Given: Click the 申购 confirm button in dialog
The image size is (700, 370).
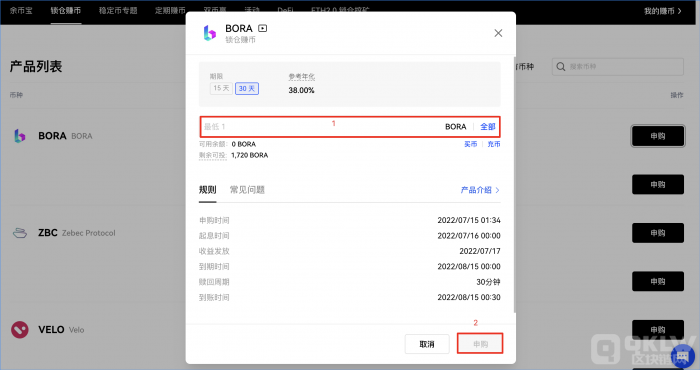Looking at the screenshot, I should [x=480, y=344].
